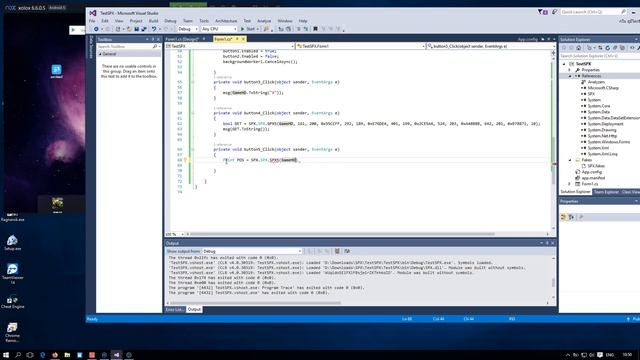The height and width of the screenshot is (360, 640).
Task: Open the Show output from dropdown
Action: tap(252, 251)
